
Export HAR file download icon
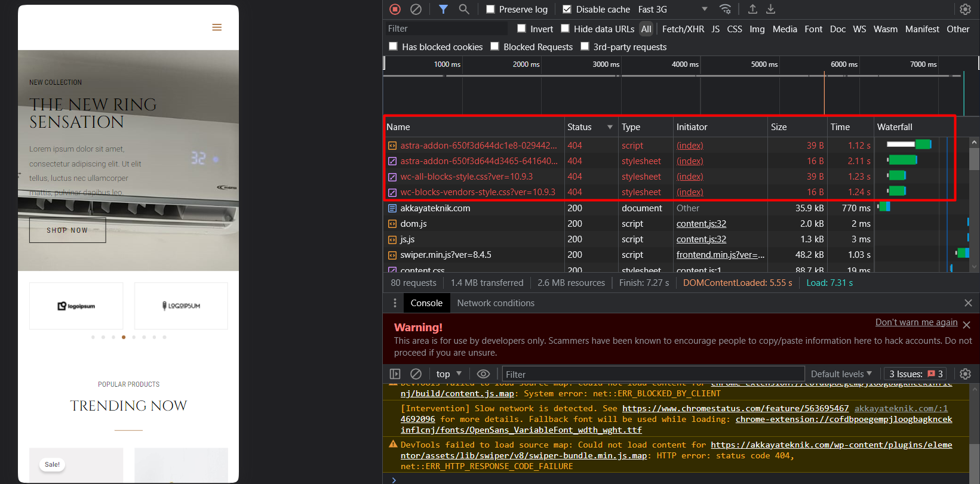click(771, 9)
